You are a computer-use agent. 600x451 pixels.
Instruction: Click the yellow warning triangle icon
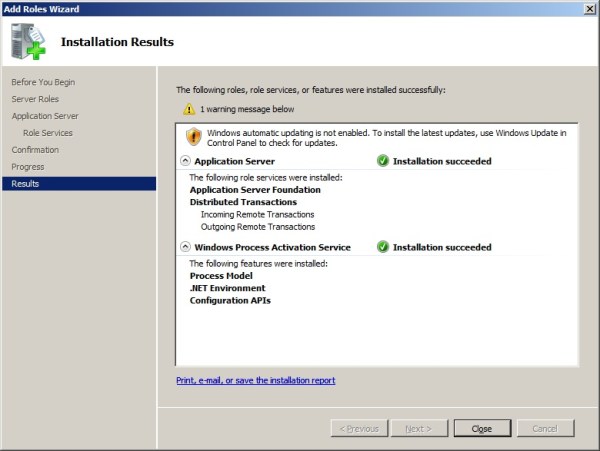189,108
